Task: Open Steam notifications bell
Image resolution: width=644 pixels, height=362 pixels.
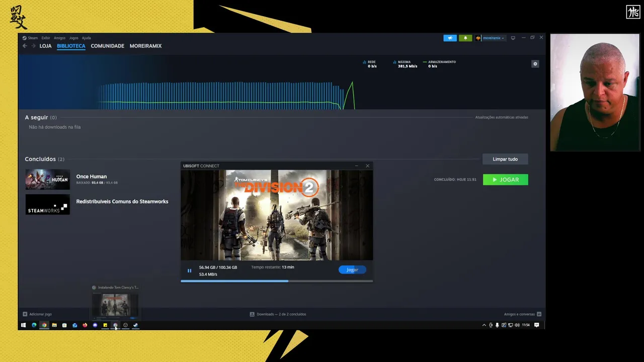Action: (465, 38)
